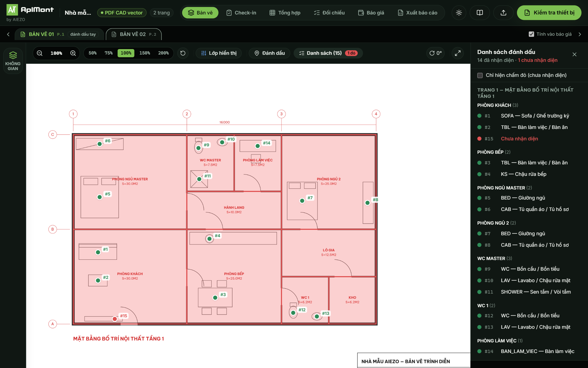Switch to the Bản vẽ tab
The height and width of the screenshot is (368, 588).
[200, 13]
